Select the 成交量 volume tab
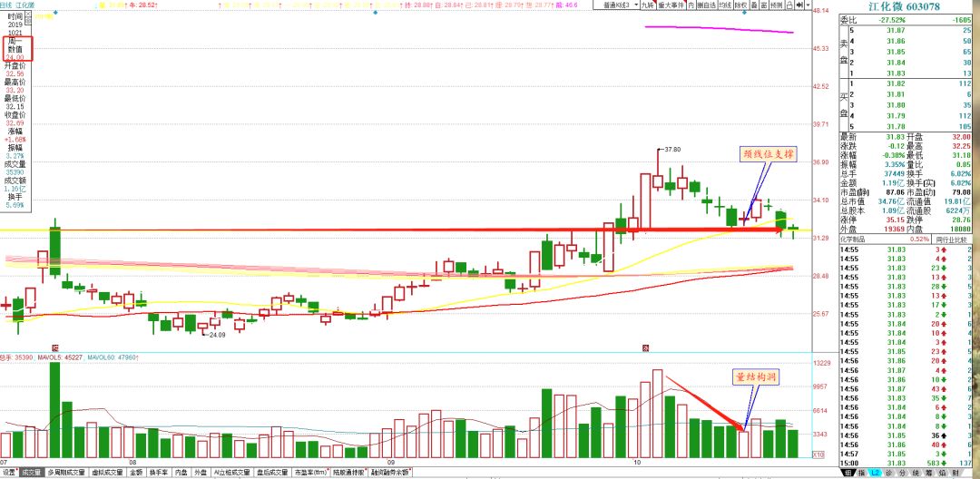Screen dimensions: 980x479 [x=32, y=473]
